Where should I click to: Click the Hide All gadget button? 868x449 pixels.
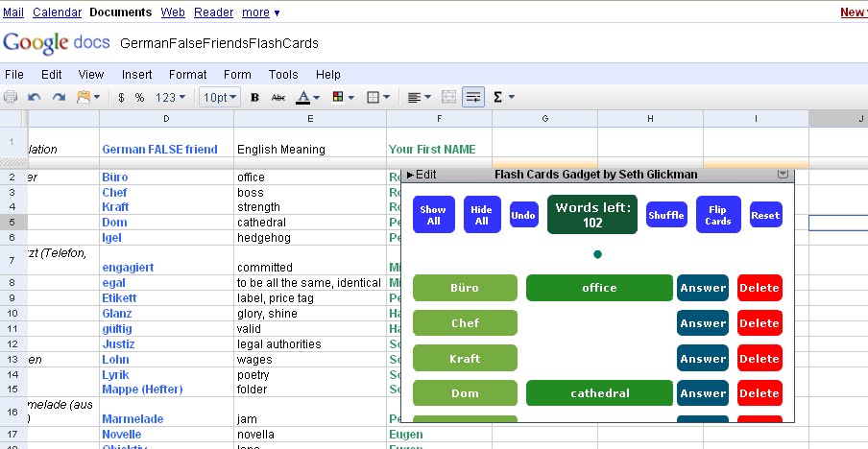[482, 215]
